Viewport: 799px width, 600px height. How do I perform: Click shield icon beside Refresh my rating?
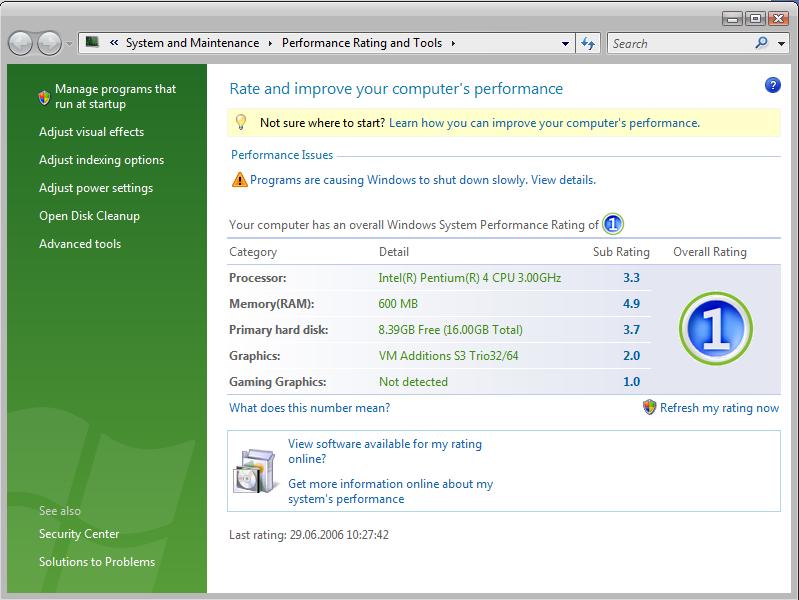point(649,407)
